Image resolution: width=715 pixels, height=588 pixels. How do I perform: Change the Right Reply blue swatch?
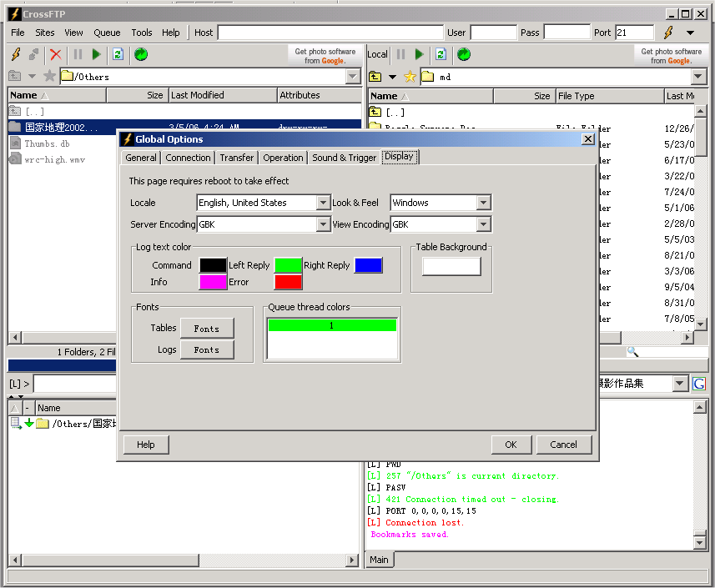tap(369, 265)
